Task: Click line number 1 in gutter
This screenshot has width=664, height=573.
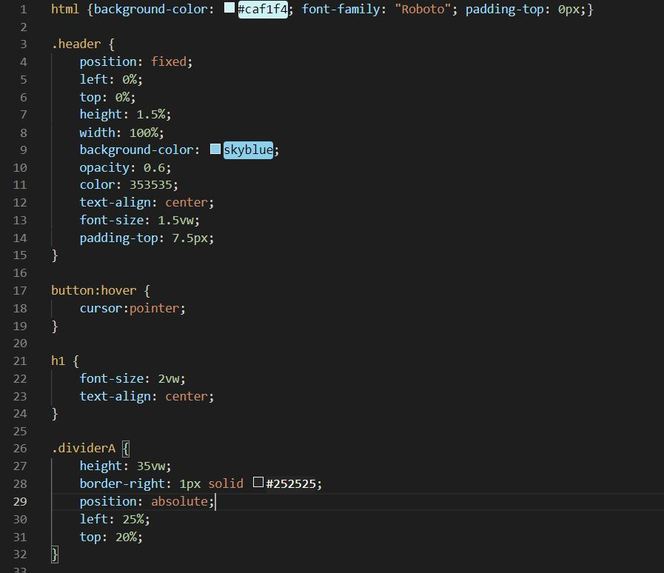Action: point(23,9)
